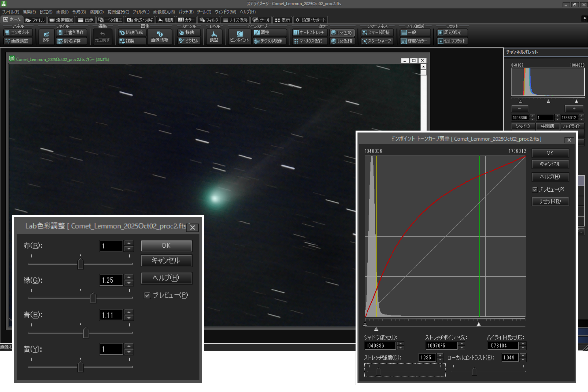Viewport: 588px width, 392px height.
Task: Increase the 緑(G) value with the up arrow
Action: click(129, 277)
